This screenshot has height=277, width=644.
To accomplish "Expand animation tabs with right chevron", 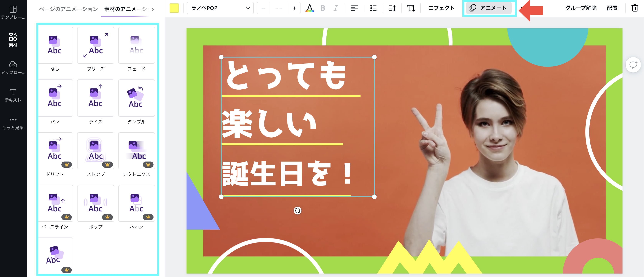I will click(153, 10).
